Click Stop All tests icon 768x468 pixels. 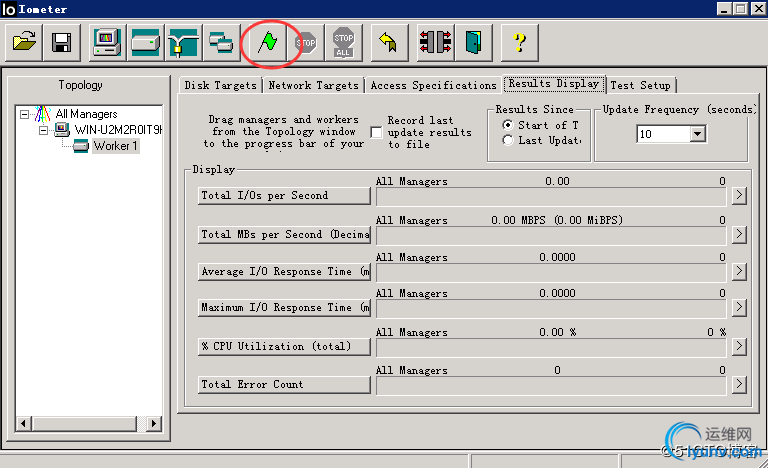pos(344,43)
